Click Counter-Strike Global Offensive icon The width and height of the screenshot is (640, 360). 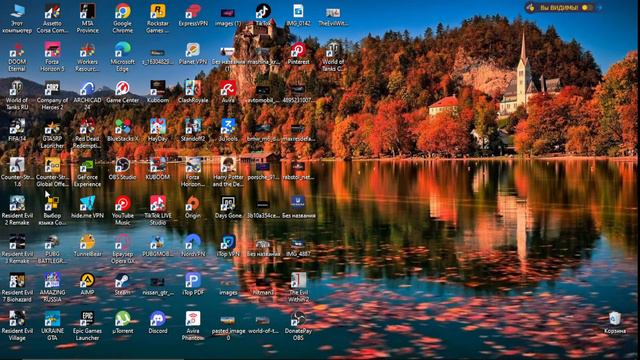(52, 172)
